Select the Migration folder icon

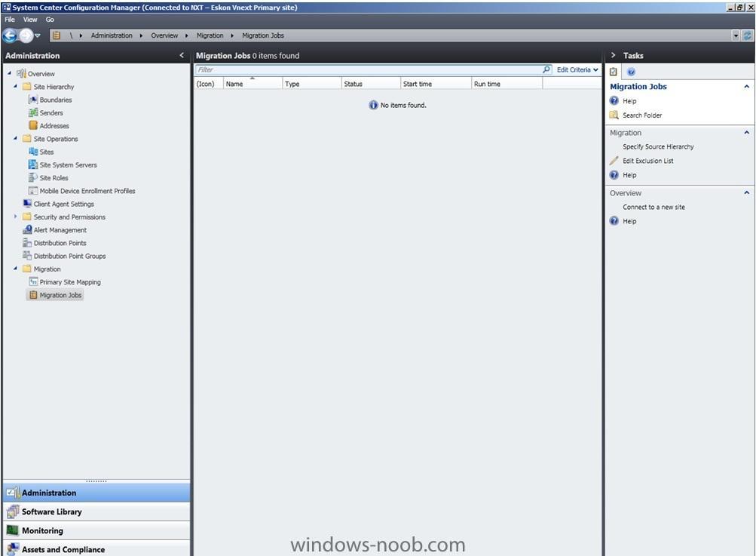tap(27, 269)
